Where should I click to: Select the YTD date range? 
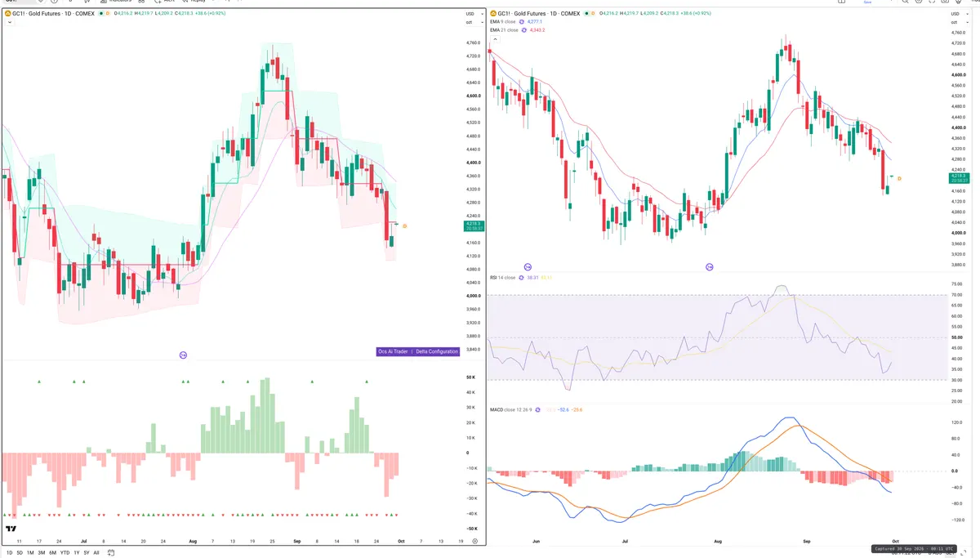click(x=65, y=553)
